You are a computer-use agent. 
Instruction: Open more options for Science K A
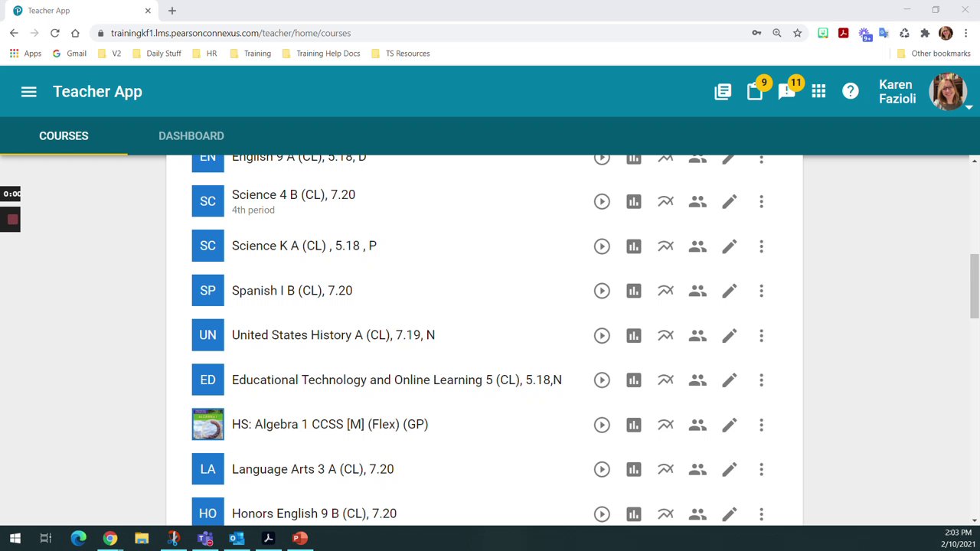pos(761,246)
